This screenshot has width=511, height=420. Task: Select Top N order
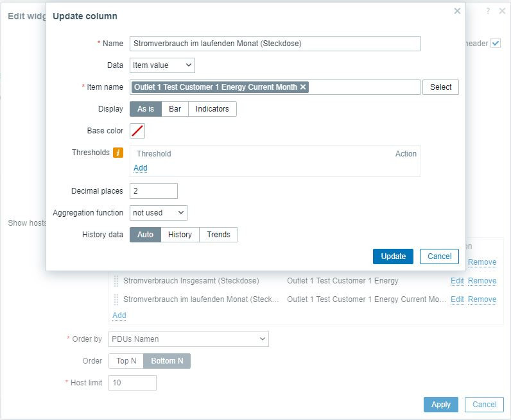click(126, 361)
